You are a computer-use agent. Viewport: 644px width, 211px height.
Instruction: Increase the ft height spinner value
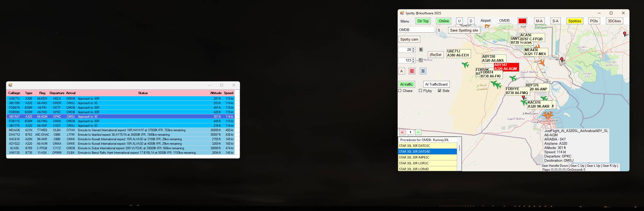(x=413, y=49)
